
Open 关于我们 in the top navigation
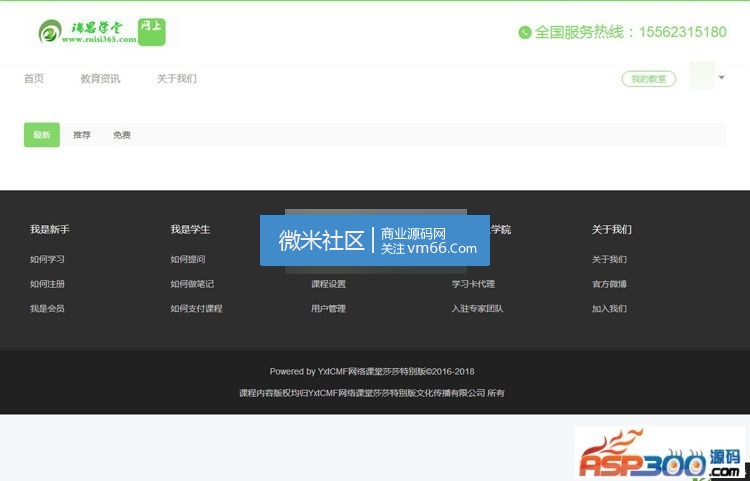[x=176, y=78]
